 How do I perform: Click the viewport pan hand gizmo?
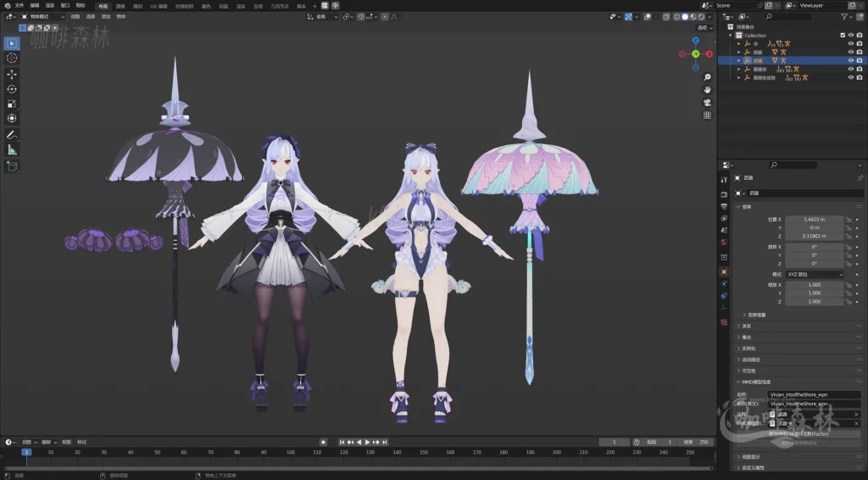(707, 90)
